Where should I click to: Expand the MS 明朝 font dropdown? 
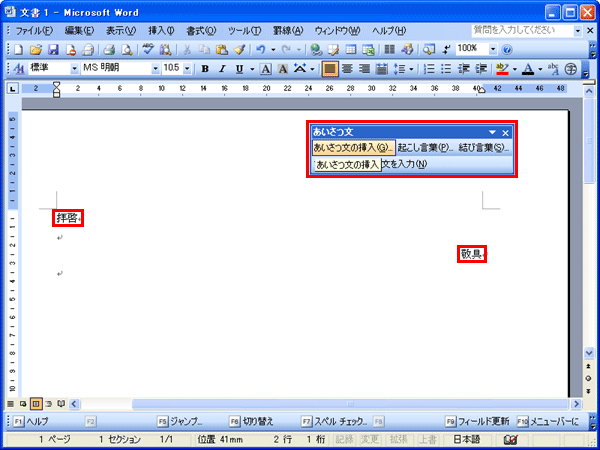coord(155,69)
